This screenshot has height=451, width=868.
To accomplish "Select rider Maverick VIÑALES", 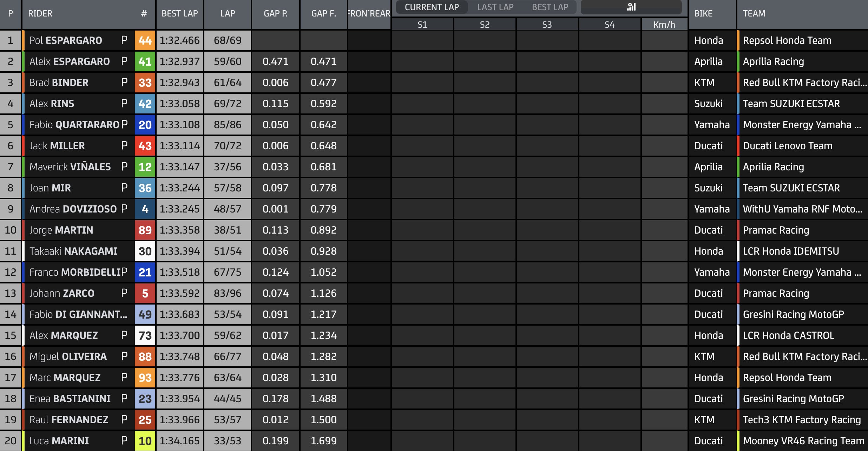I will pyautogui.click(x=70, y=167).
